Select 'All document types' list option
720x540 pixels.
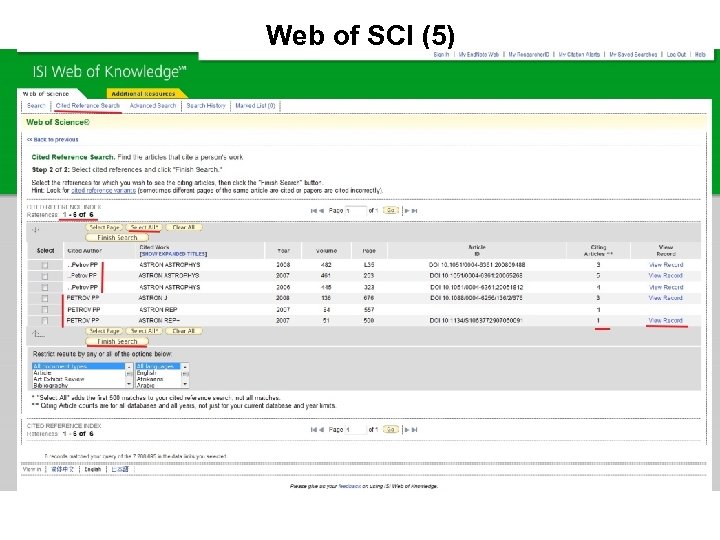tap(79, 366)
